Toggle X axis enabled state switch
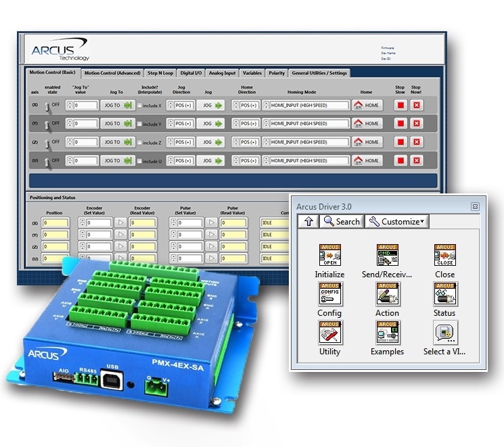 47,108
